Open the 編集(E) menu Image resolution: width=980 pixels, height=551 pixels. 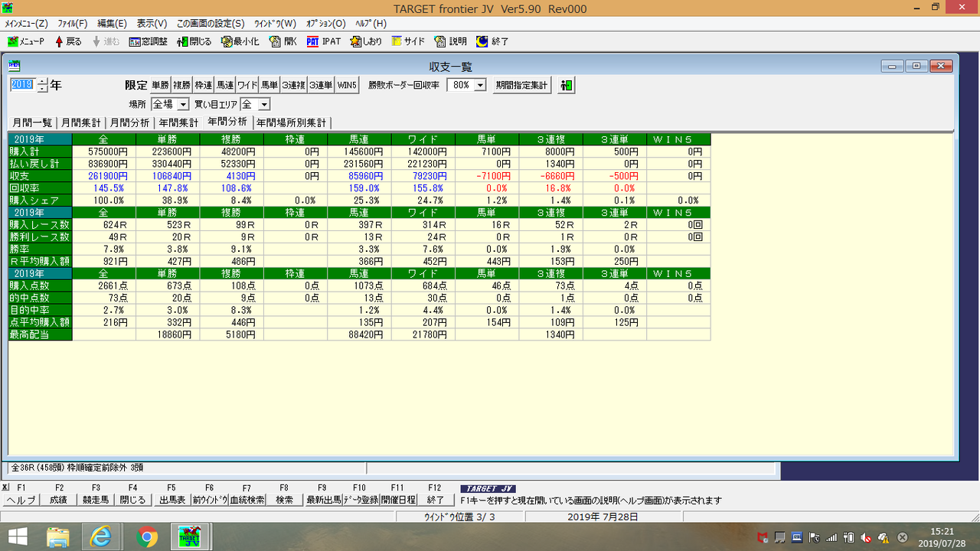(x=113, y=24)
